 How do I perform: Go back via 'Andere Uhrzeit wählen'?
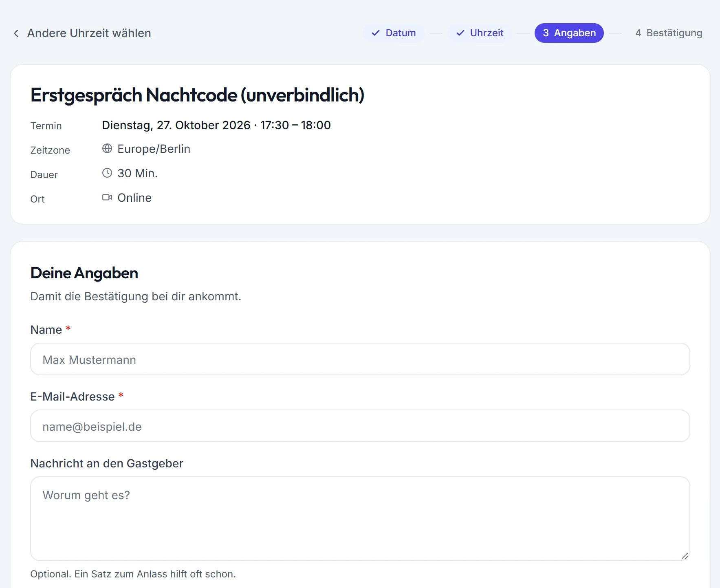[x=82, y=33]
